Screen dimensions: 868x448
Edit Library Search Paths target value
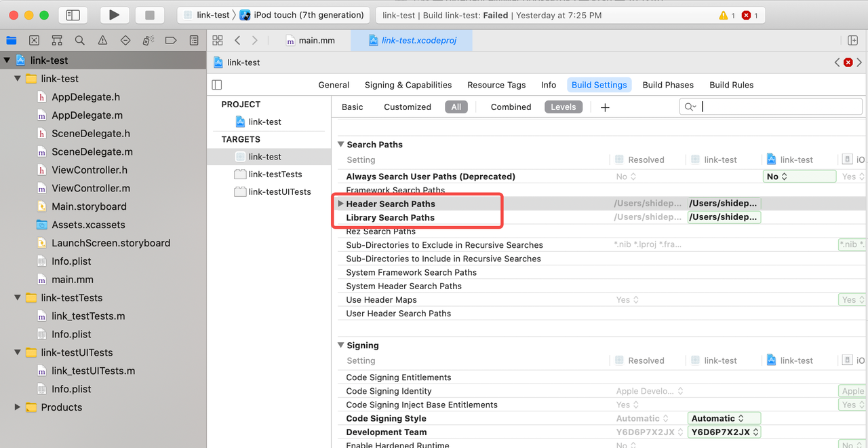click(724, 217)
